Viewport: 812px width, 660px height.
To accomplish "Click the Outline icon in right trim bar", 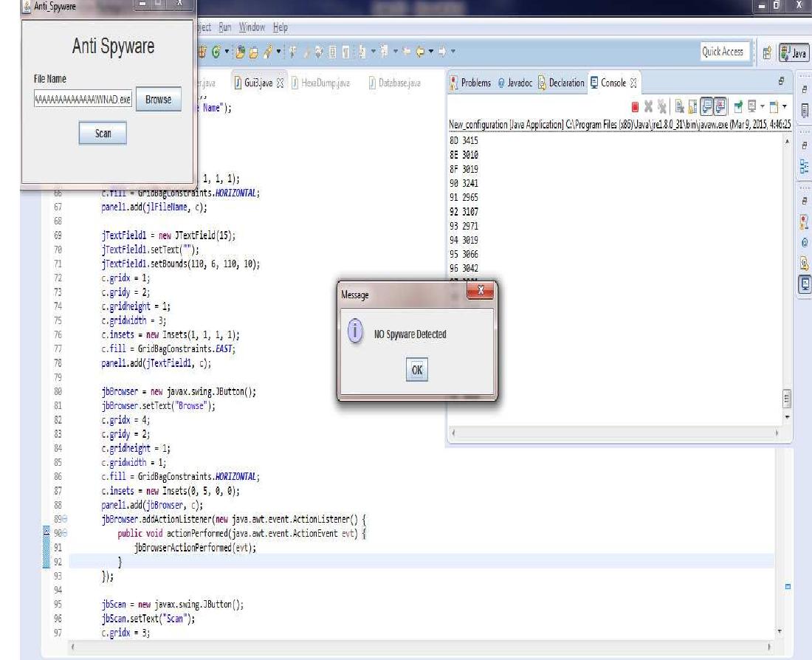I will pyautogui.click(x=804, y=167).
